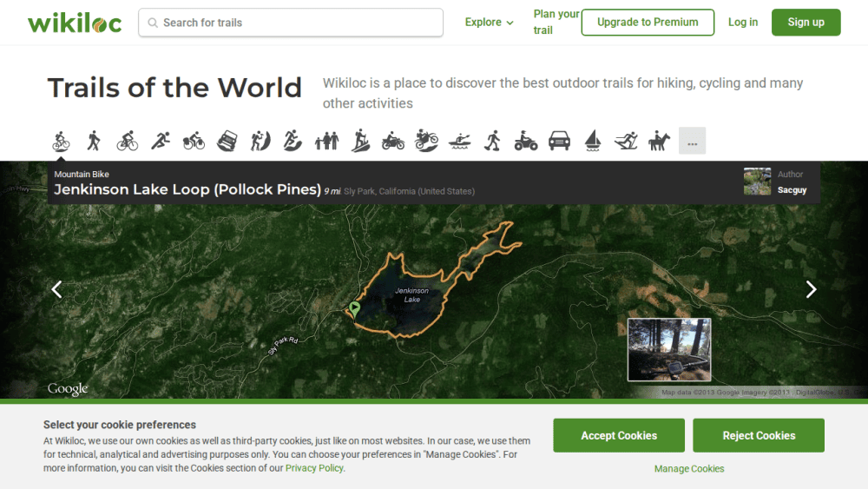Reject Cookies in the banner
The height and width of the screenshot is (489, 868).
tap(759, 435)
